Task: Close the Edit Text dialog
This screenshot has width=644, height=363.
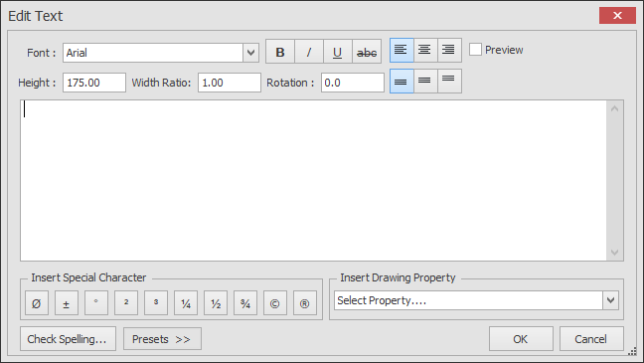Action: pyautogui.click(x=617, y=16)
